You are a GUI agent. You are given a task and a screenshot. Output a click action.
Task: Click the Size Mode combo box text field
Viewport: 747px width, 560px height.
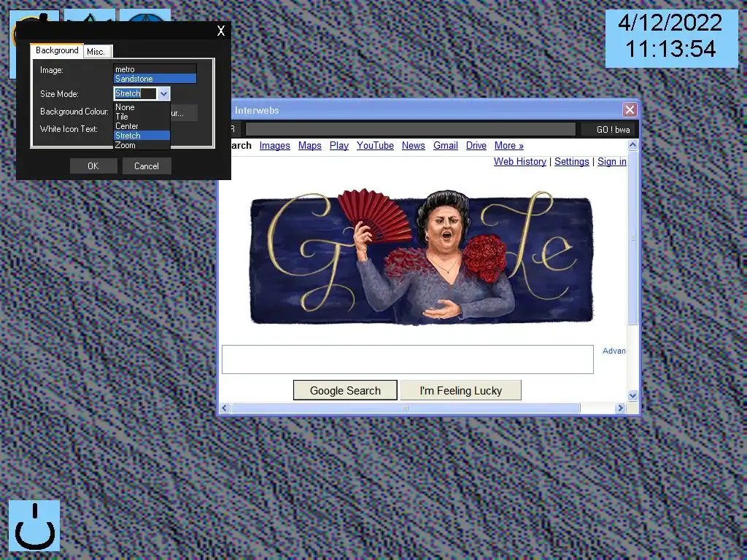pyautogui.click(x=135, y=94)
